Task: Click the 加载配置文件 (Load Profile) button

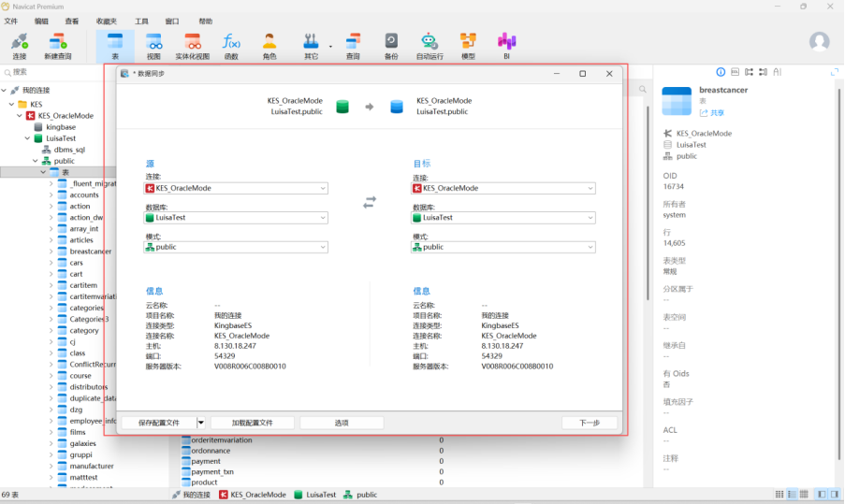Action: click(252, 423)
